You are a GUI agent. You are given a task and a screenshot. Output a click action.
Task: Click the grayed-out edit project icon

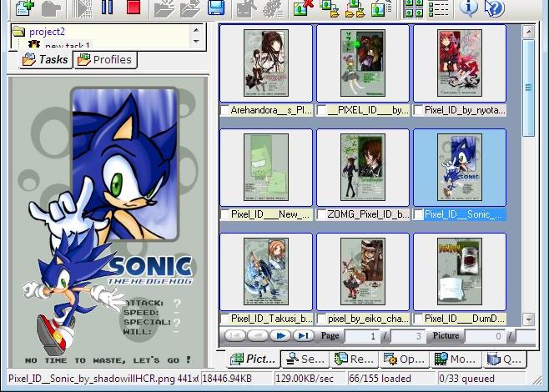pos(246,8)
